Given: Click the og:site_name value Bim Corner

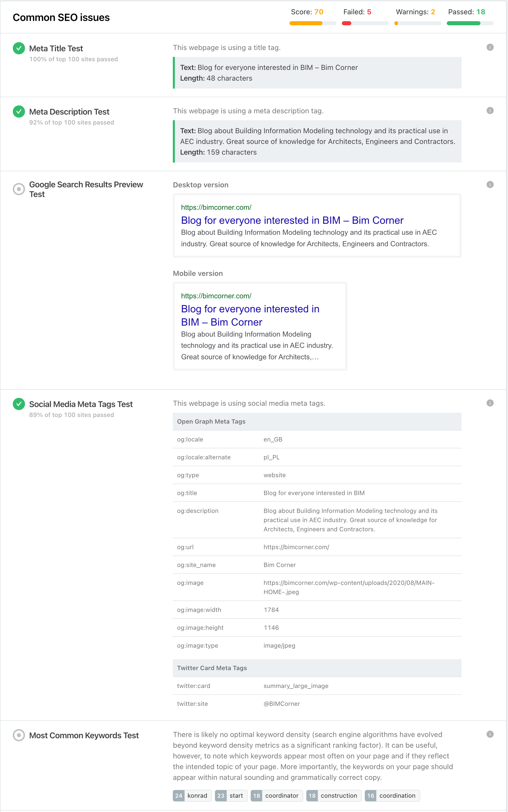Looking at the screenshot, I should (280, 565).
